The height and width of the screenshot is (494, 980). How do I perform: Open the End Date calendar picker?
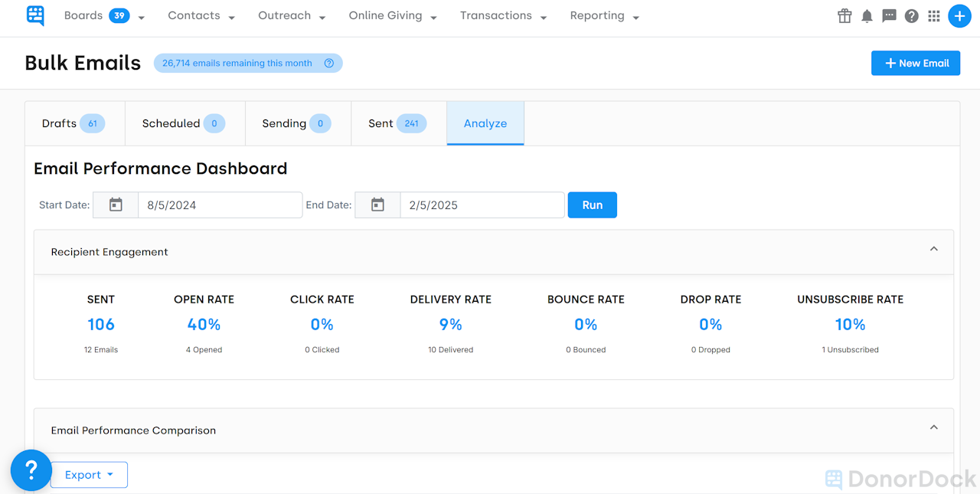pyautogui.click(x=377, y=204)
